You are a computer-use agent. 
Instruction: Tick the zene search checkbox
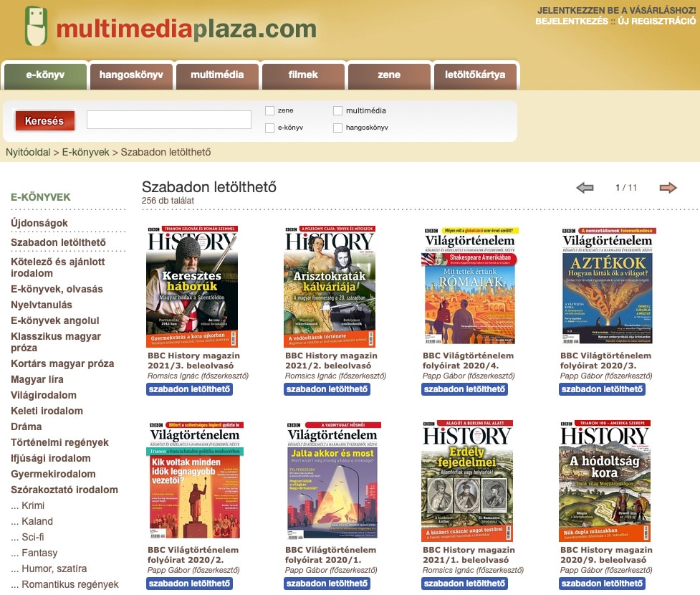(x=269, y=110)
